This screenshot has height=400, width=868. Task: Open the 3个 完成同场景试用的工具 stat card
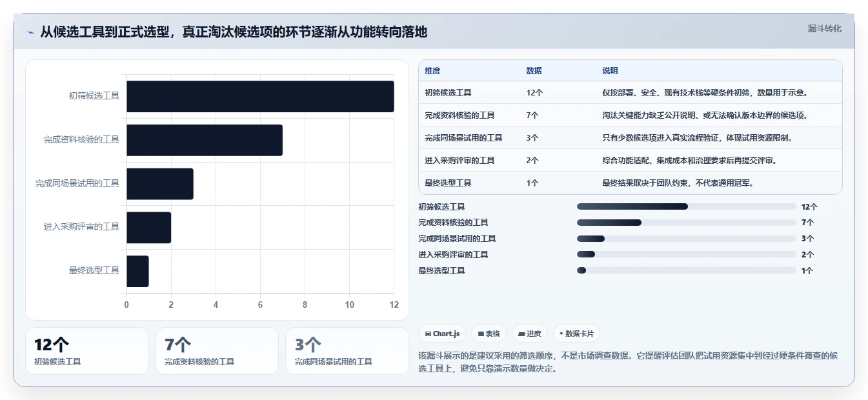point(347,351)
